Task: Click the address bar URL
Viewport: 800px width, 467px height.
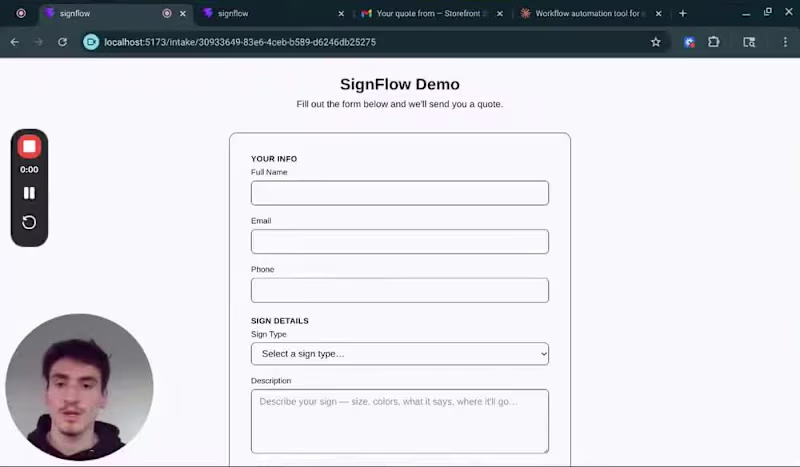Action: (x=240, y=42)
